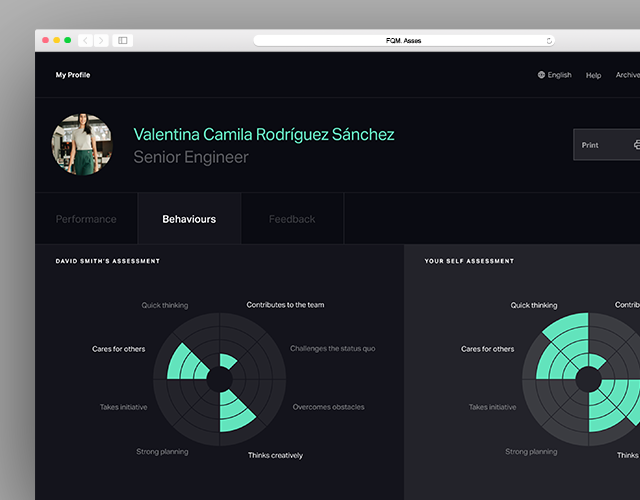Click Strong planning in self assessment
Viewport: 640px width, 500px height.
point(531,451)
